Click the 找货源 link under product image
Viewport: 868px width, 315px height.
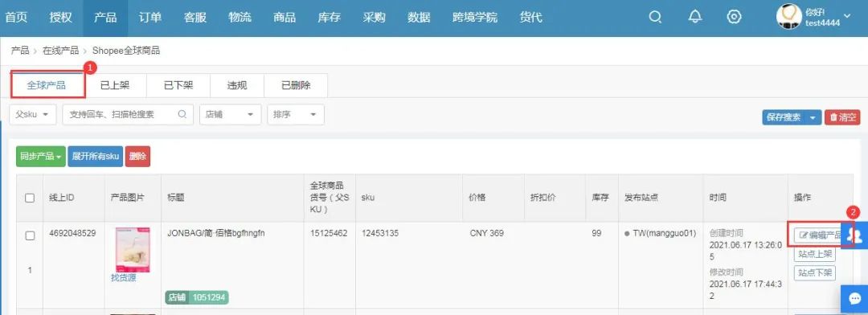click(x=124, y=279)
